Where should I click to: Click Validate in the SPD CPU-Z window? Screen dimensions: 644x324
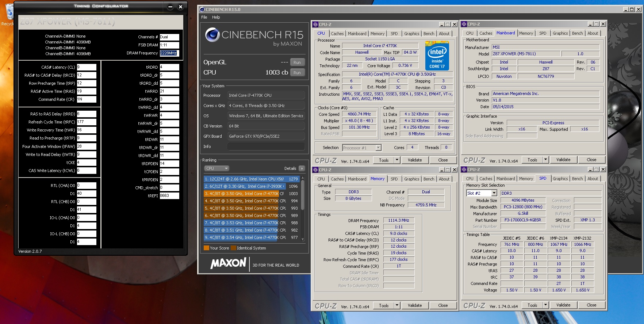point(563,305)
